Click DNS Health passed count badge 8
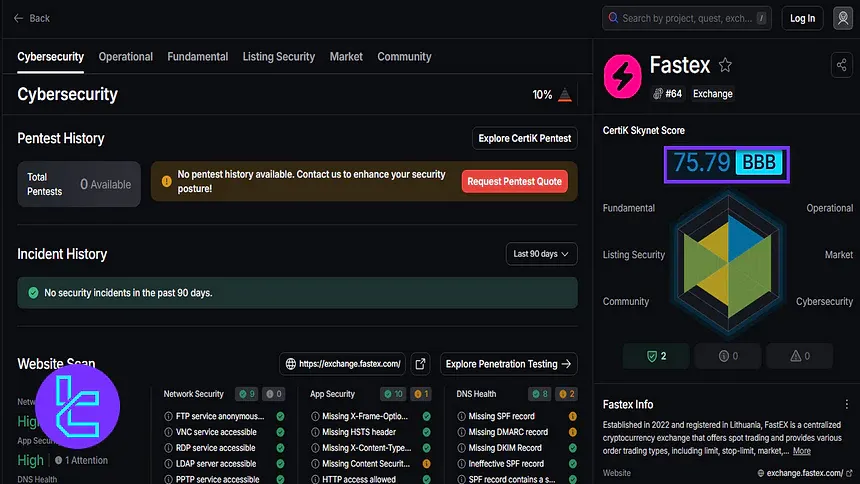 (540, 394)
